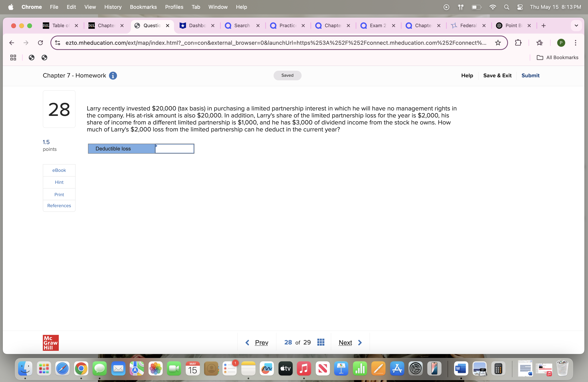Screen dimensions: 588x382
Task: Reload the current page
Action: click(x=40, y=43)
